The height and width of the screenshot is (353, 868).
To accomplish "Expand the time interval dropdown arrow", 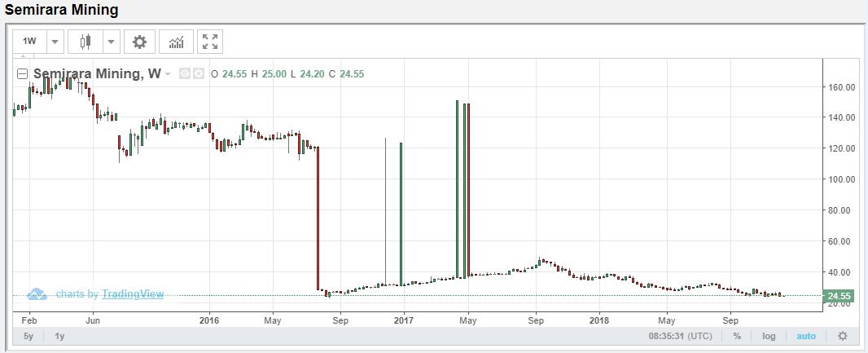I will 55,42.
